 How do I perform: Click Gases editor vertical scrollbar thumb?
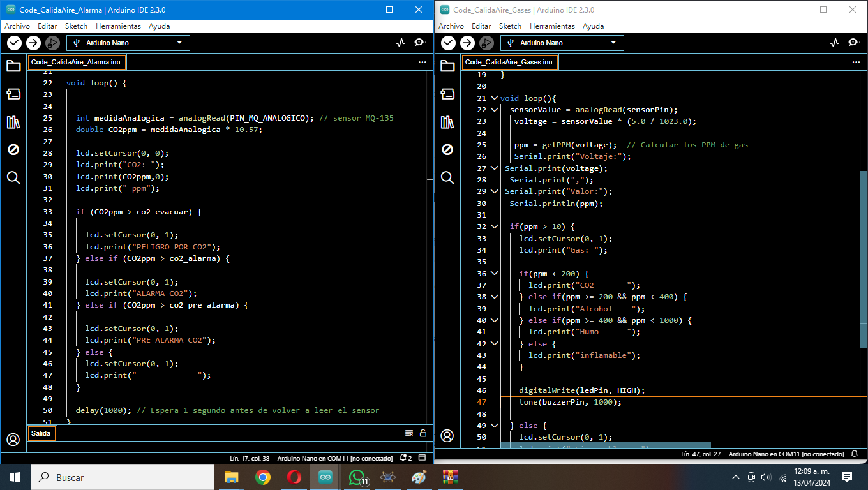(864, 259)
